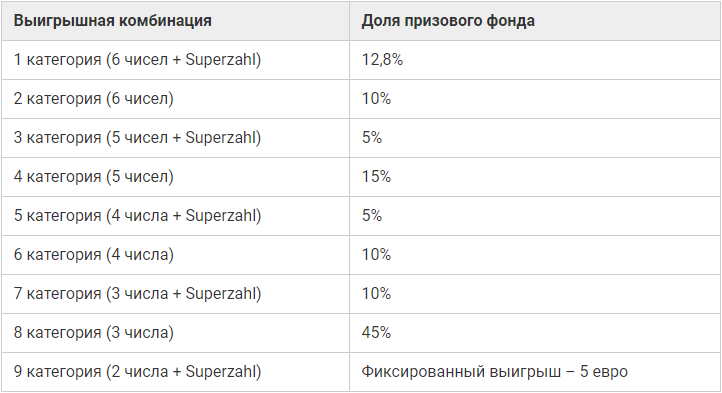Click the 'Фиксированный выигрыш – 5 евро' cell

535,372
